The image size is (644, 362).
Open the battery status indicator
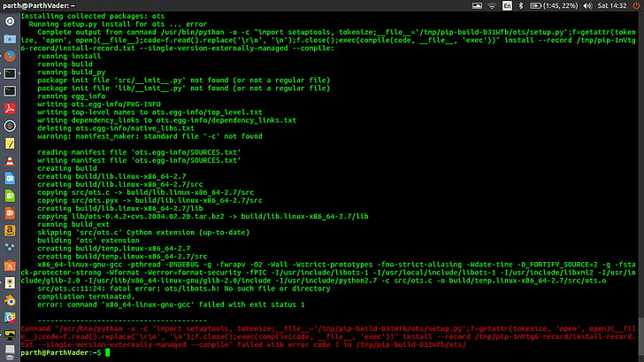click(x=538, y=5)
